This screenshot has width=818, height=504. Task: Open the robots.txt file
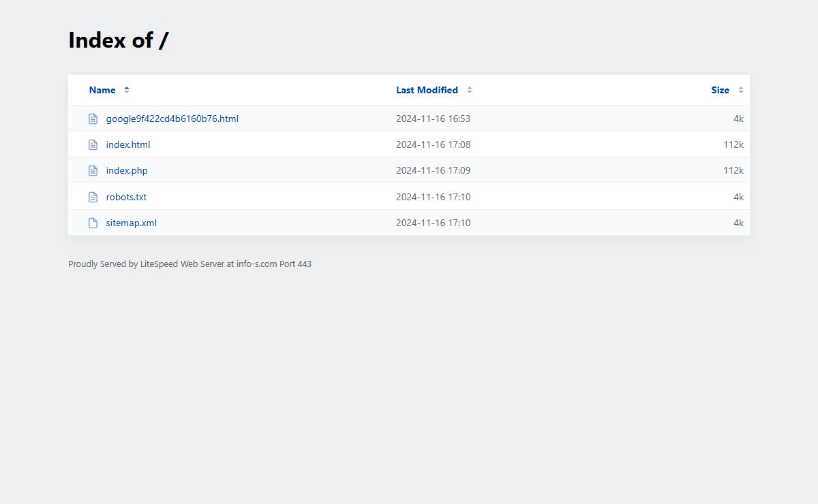[126, 197]
